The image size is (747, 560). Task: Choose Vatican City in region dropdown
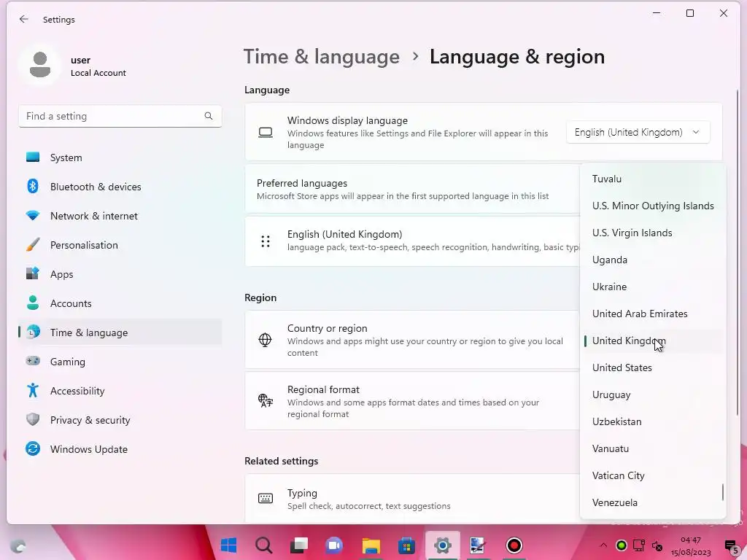(653, 475)
